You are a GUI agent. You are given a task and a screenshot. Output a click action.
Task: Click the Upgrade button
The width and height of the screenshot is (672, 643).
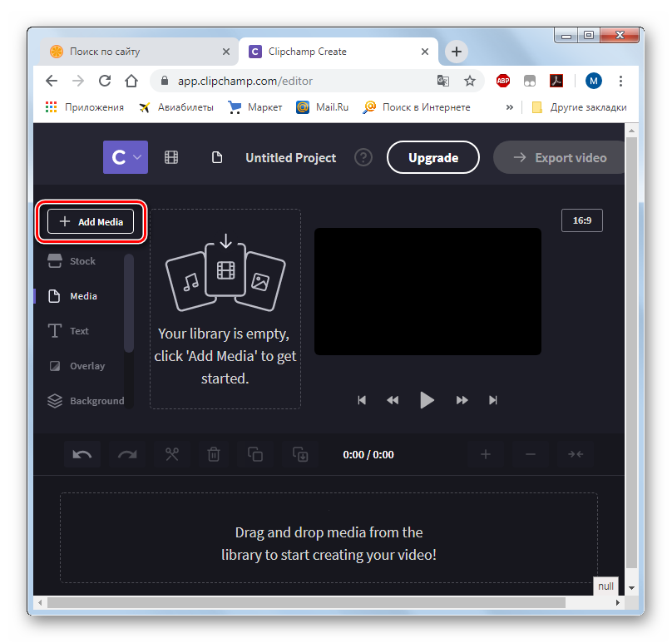[433, 157]
